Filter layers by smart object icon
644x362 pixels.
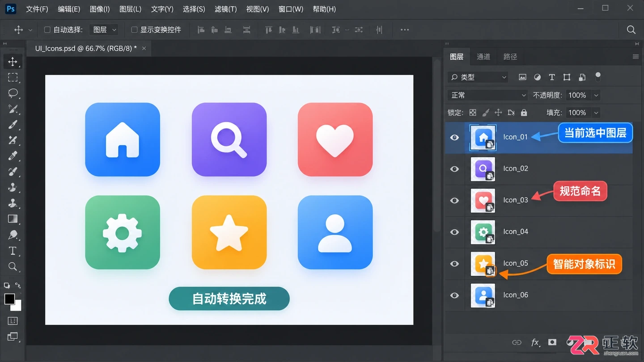click(x=582, y=77)
